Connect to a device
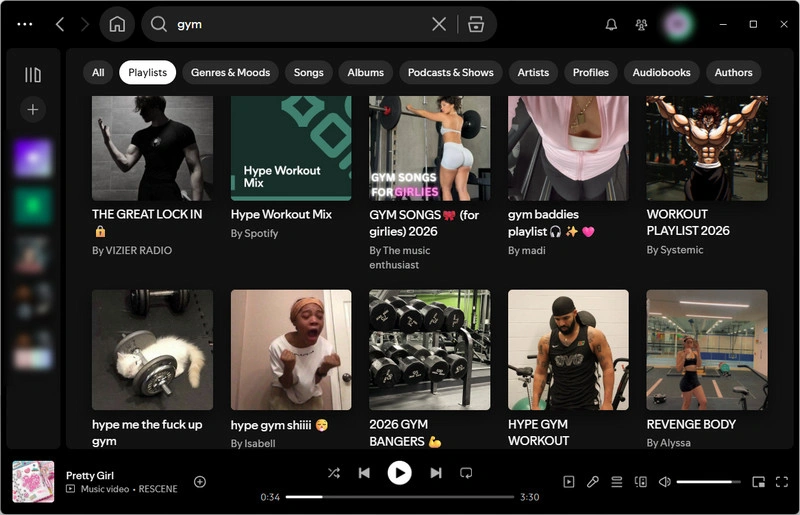 coord(640,482)
